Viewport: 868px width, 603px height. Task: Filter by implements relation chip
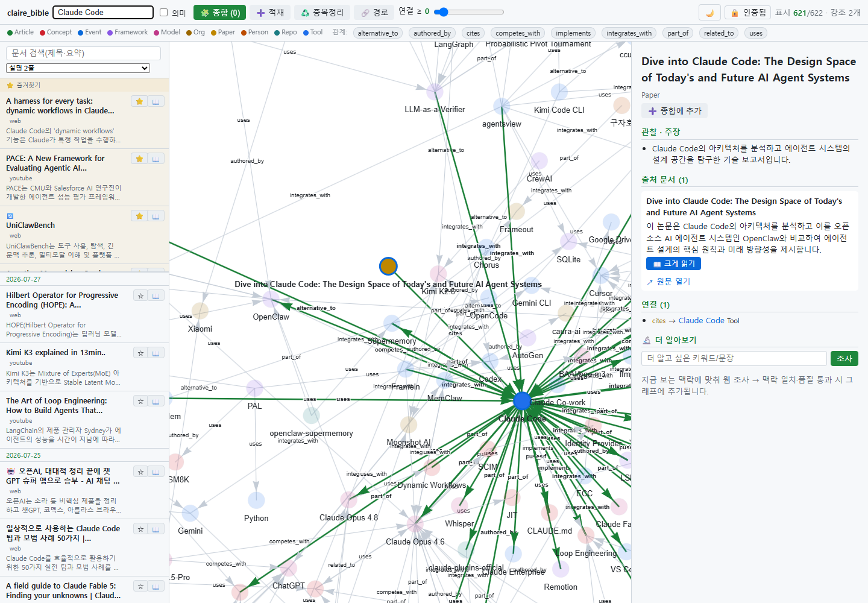[x=573, y=33]
